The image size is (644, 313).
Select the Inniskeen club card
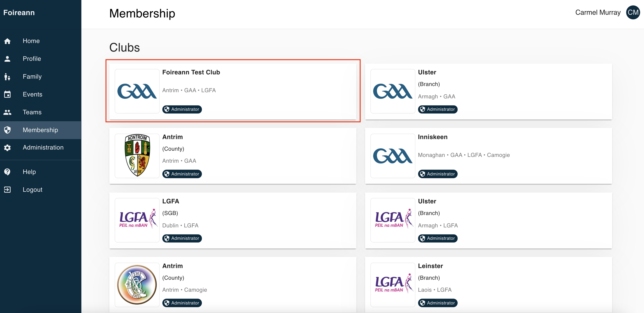(x=488, y=156)
